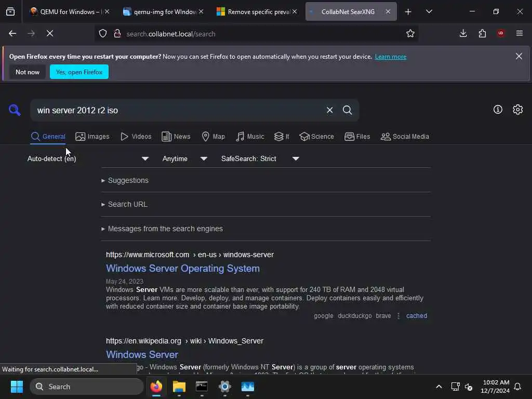Switch to Social Media category
532x399 pixels.
pos(405,137)
